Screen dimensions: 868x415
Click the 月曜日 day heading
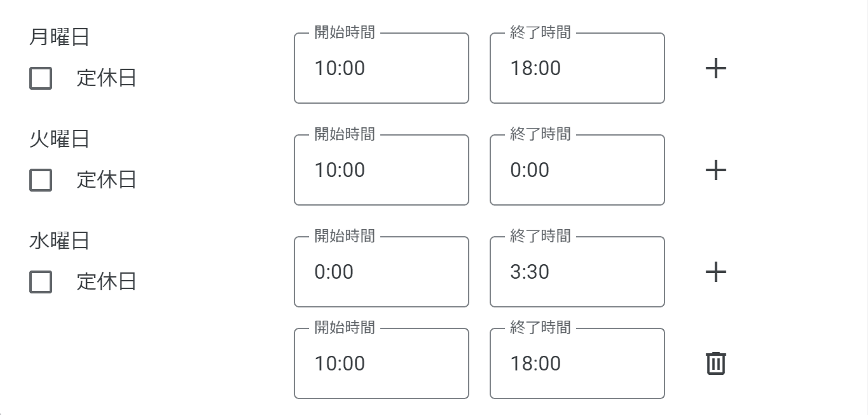click(59, 38)
